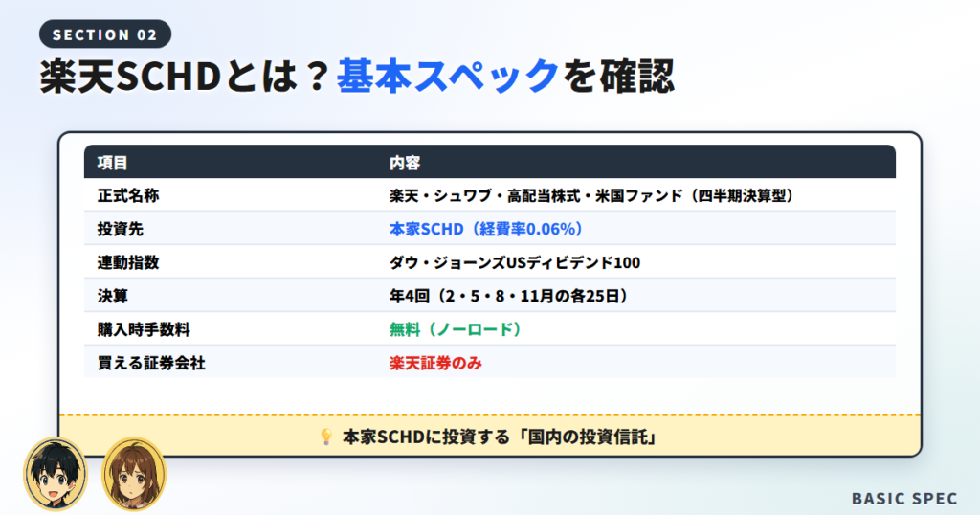
Task: Click the 楽天・シュワブ・高配当株式 fund name cell
Action: click(x=591, y=196)
